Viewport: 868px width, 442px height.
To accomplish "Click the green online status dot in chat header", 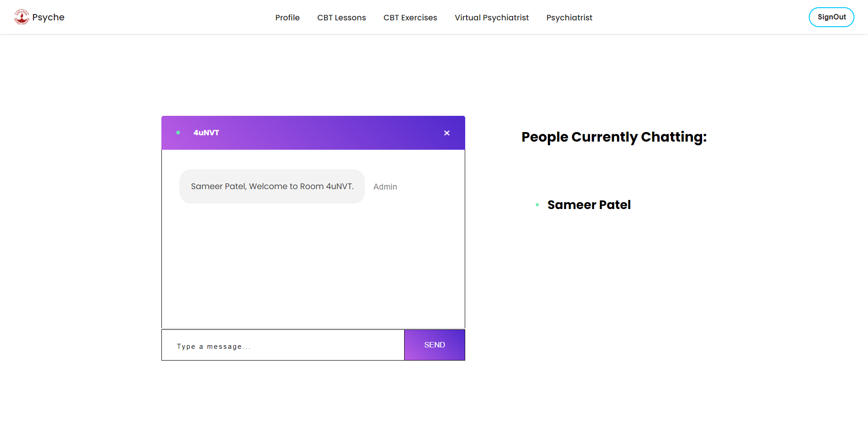I will (178, 133).
